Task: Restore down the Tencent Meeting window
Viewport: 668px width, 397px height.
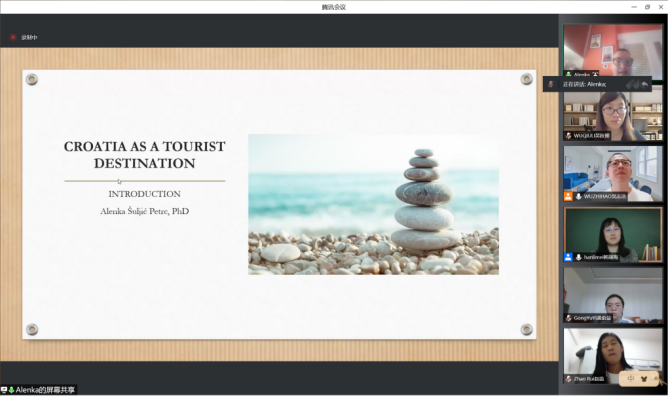Action: [647, 7]
